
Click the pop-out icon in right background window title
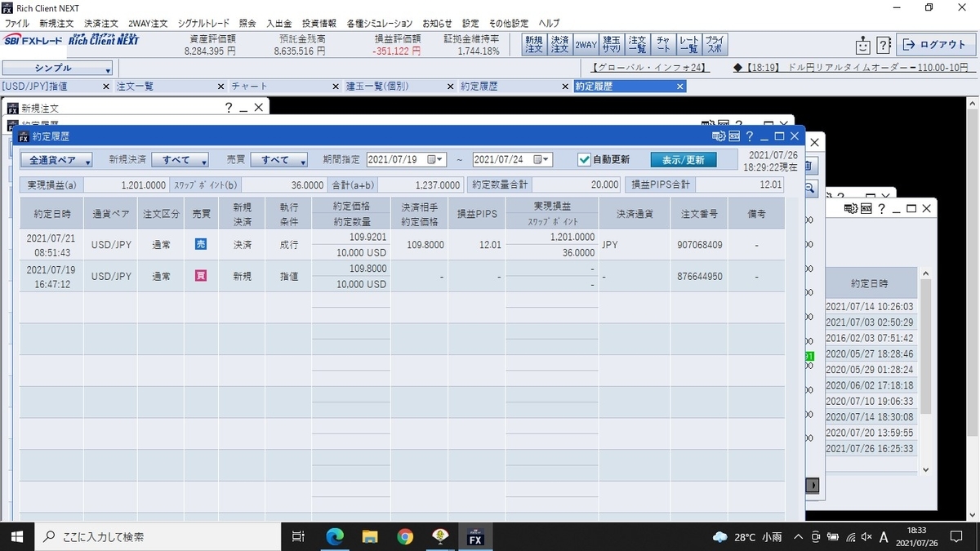point(849,208)
